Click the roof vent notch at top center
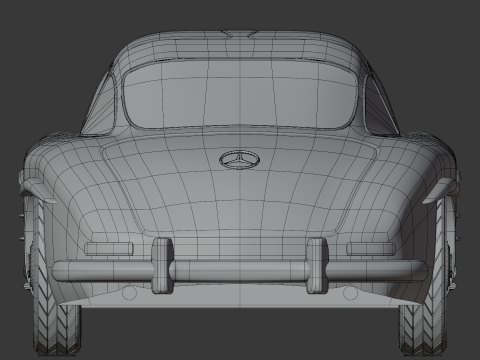The width and height of the screenshot is (480, 360). click(239, 34)
